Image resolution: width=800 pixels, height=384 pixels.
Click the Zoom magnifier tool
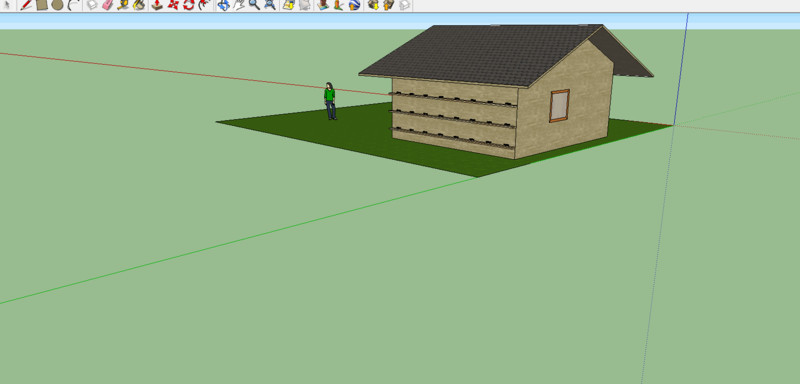pos(254,5)
